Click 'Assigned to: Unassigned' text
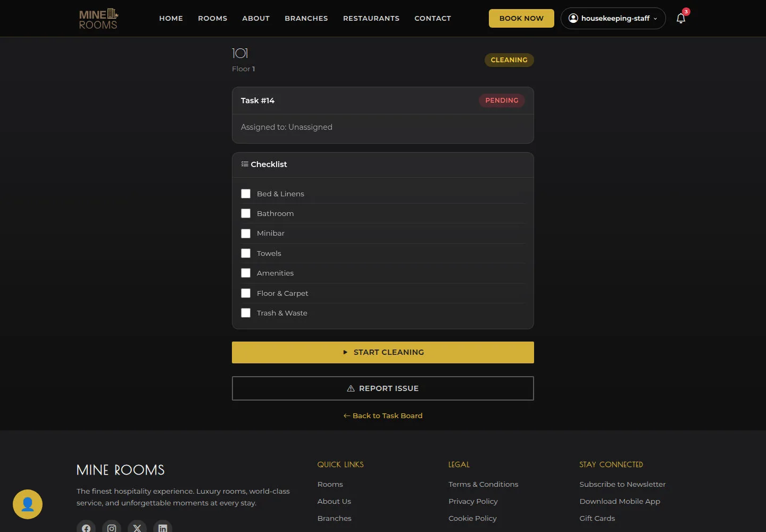Viewport: 766px width, 532px height. [287, 127]
